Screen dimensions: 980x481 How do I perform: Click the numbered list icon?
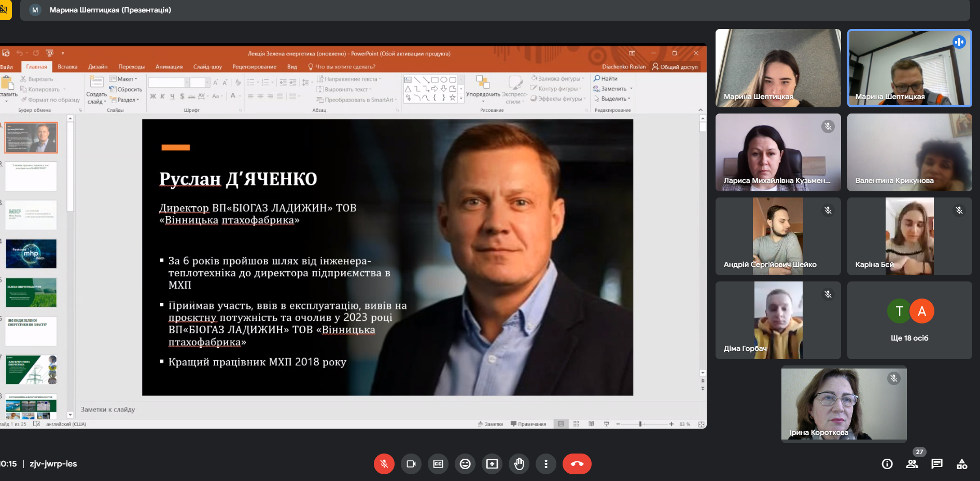(x=267, y=82)
